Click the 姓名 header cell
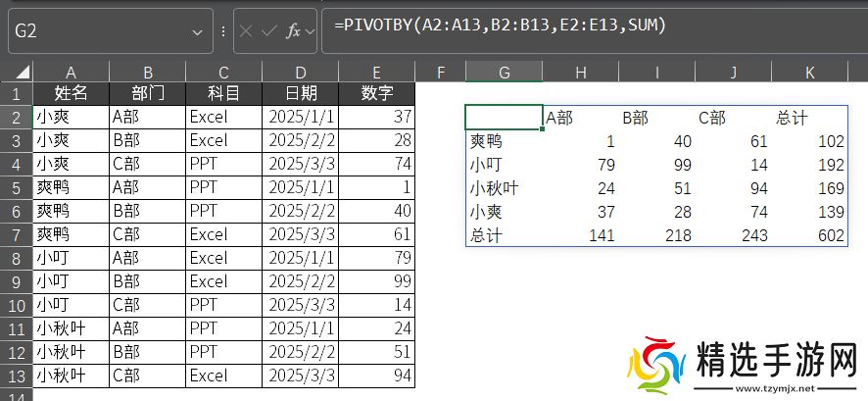 pyautogui.click(x=72, y=93)
